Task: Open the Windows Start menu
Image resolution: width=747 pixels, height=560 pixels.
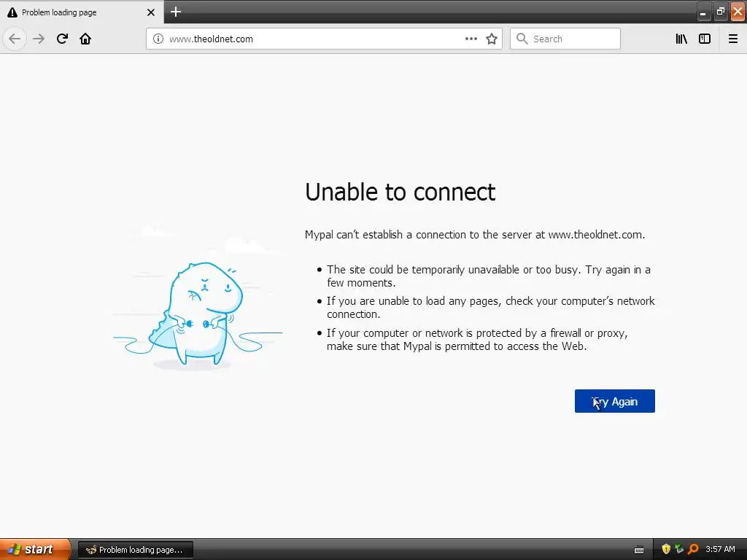Action: click(x=35, y=549)
